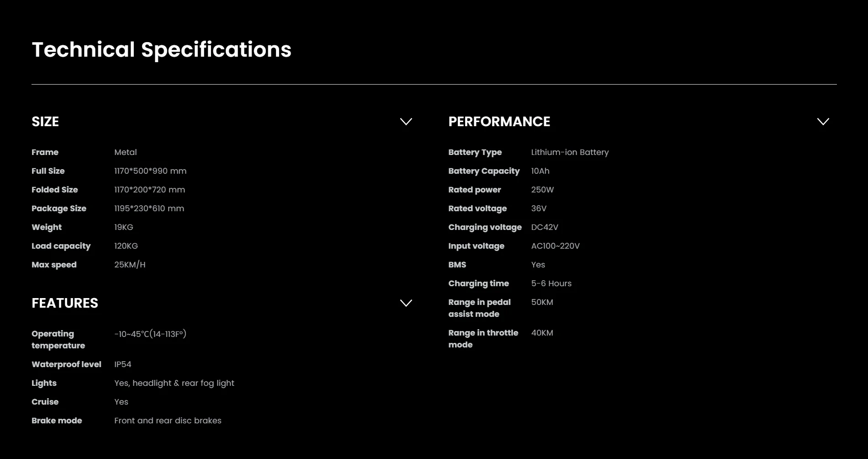This screenshot has height=459, width=868.
Task: Click the Lithium-ion Battery value
Action: click(x=570, y=152)
